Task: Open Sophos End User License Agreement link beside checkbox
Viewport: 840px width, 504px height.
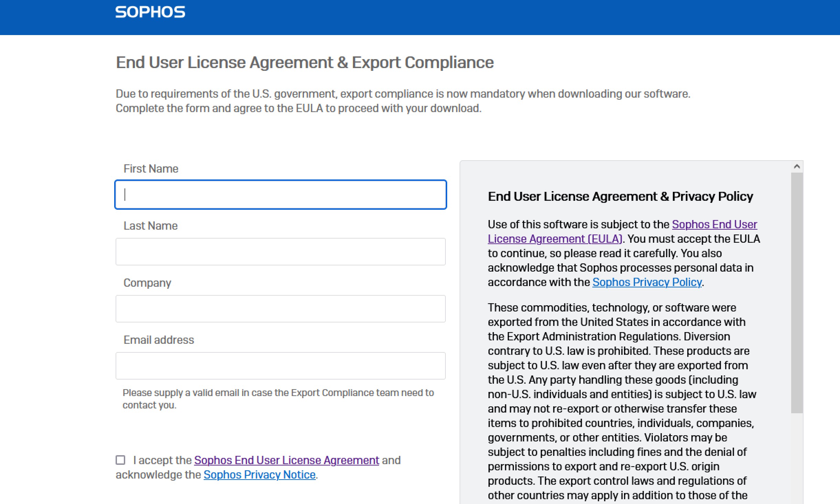Action: point(287,460)
